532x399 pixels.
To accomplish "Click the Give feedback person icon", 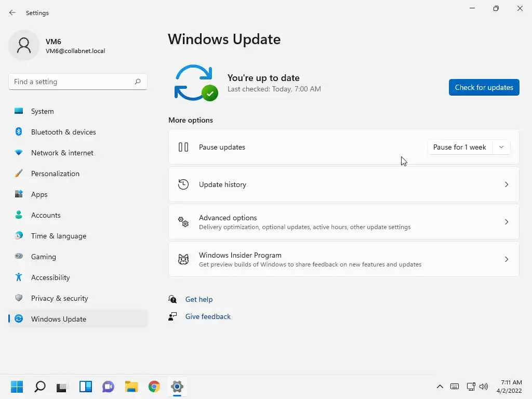I will click(x=172, y=316).
